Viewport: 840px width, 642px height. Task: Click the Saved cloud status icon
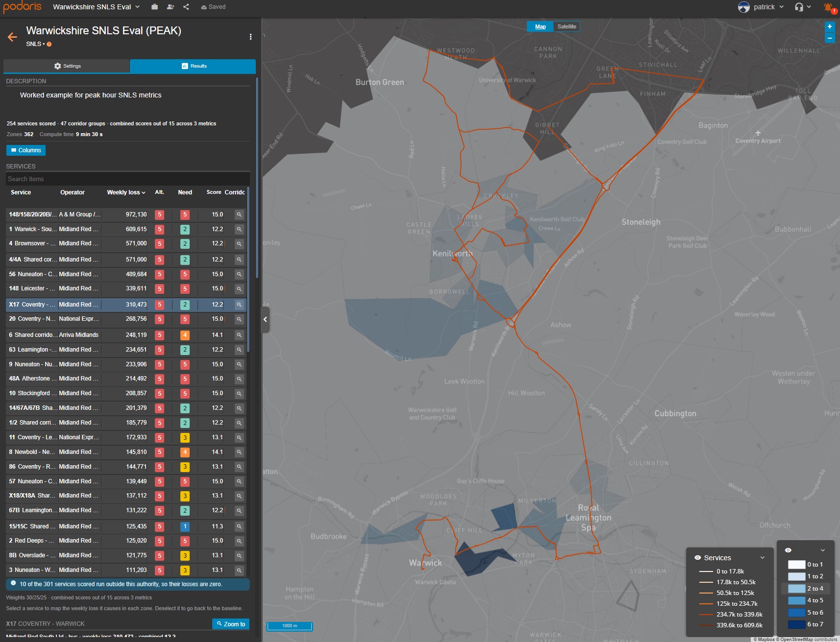tap(204, 7)
